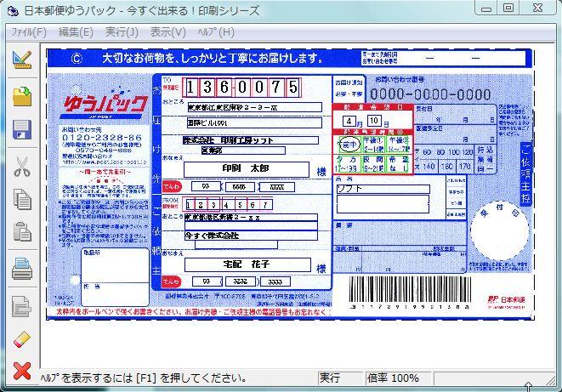
Task: Click the paste clipboard icon
Action: 22,231
